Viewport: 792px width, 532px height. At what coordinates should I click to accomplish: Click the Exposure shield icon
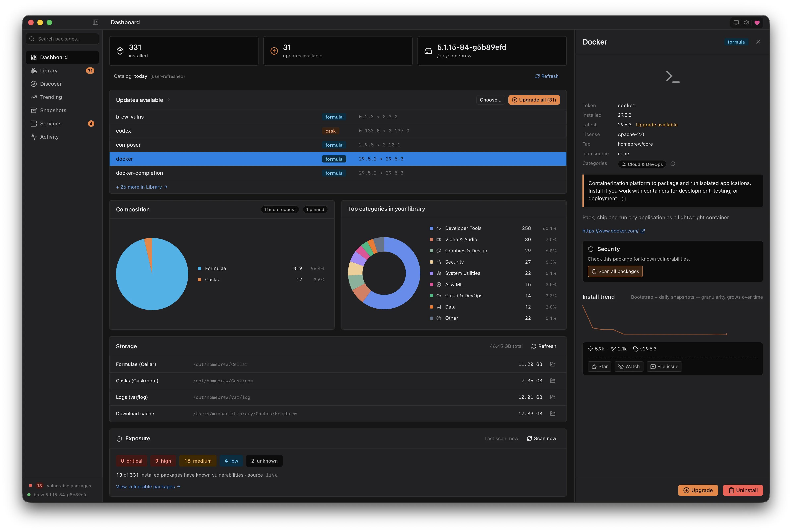coord(119,439)
